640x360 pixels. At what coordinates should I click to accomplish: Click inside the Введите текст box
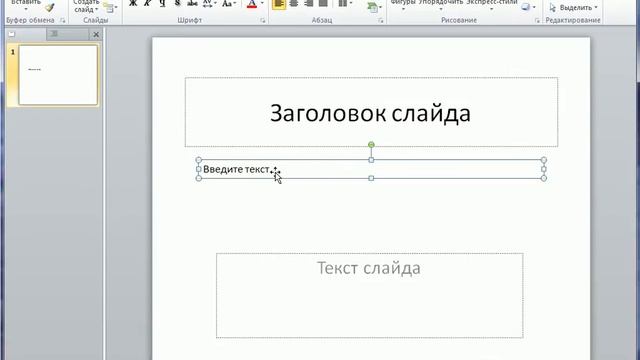pyautogui.click(x=371, y=169)
